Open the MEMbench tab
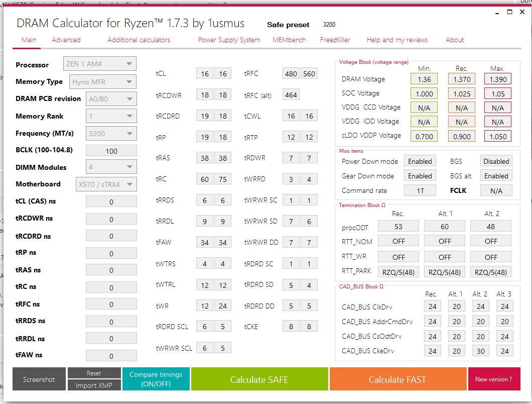The width and height of the screenshot is (532, 404). [289, 40]
